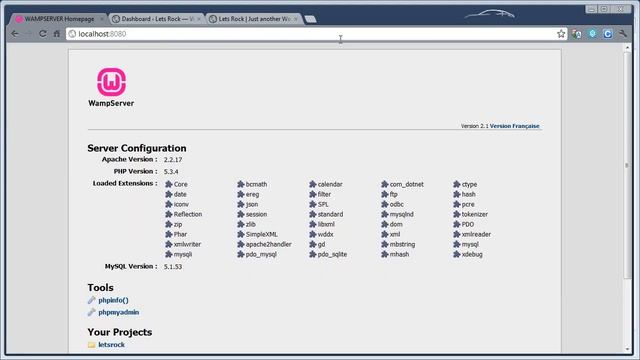640x360 pixels.
Task: Click puzzle icon beside Reflection extension
Action: pos(169,214)
